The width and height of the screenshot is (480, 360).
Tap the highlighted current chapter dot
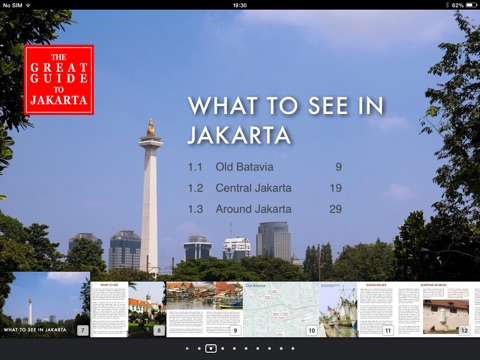(x=211, y=348)
